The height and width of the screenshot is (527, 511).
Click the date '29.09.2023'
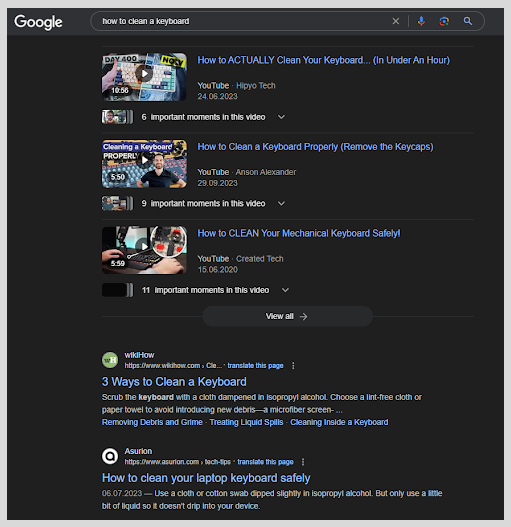coord(218,183)
